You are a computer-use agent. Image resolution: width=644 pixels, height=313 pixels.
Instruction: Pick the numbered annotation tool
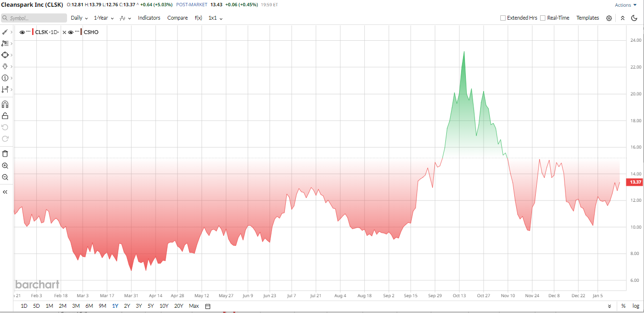pyautogui.click(x=5, y=78)
